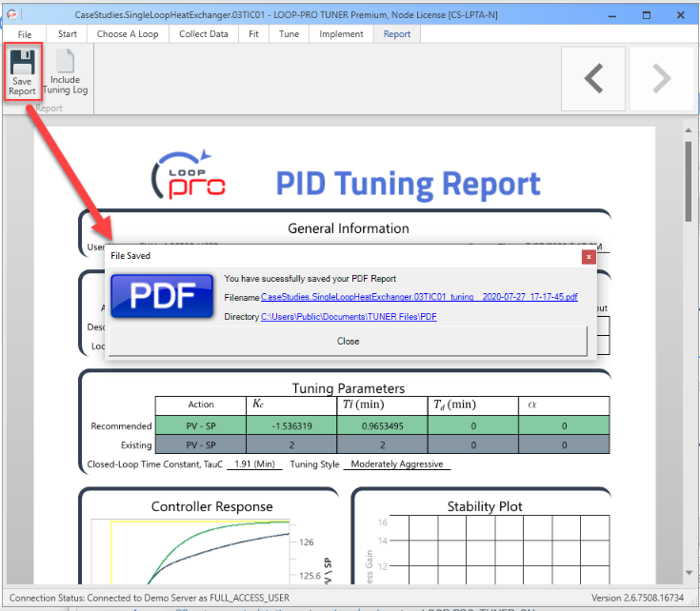Click the blue PDF icon in File Saved dialog

[162, 296]
